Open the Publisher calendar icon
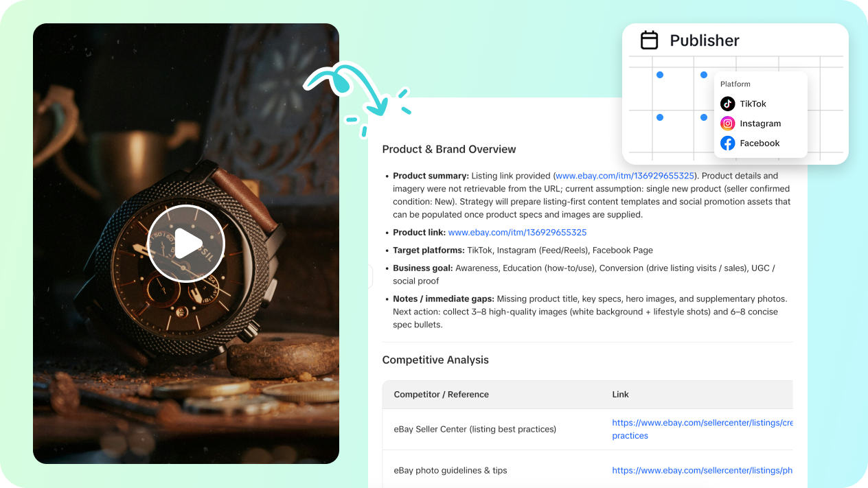 coord(649,40)
